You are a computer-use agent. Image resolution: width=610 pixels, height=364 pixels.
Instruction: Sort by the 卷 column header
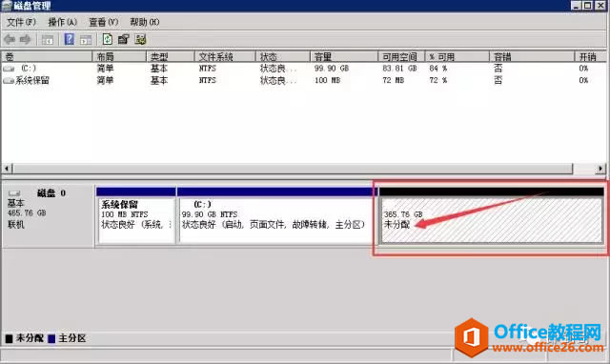[x=47, y=57]
